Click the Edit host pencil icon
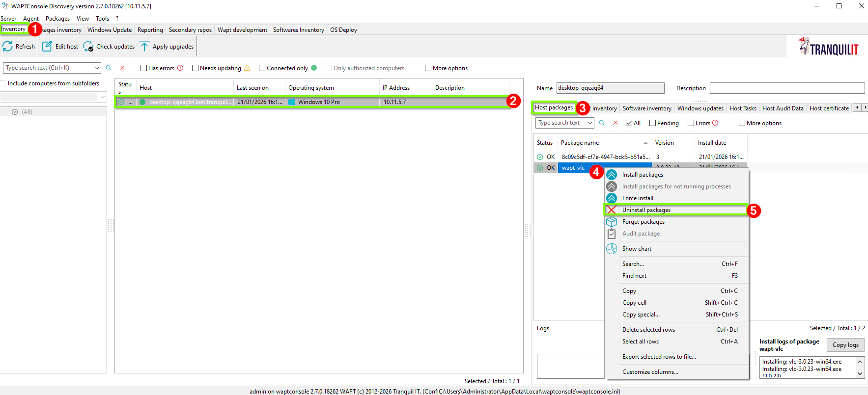Screen dimensions: 868x395 click(47, 47)
